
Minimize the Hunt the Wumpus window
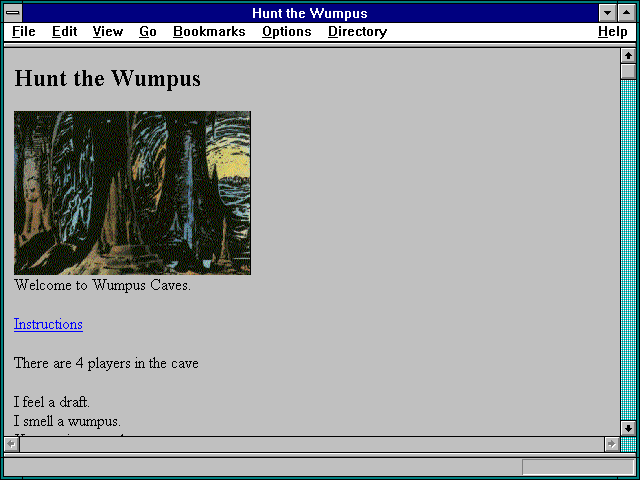pyautogui.click(x=607, y=13)
